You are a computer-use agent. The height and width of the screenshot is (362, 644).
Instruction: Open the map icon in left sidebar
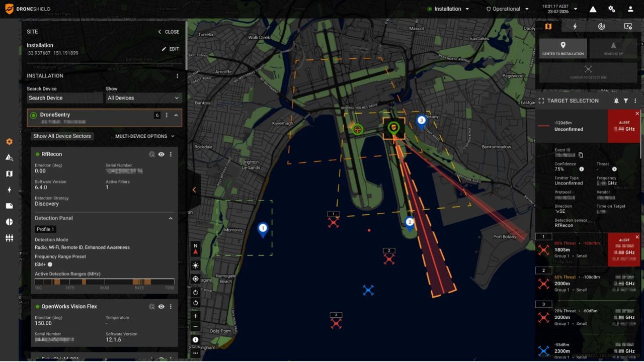click(x=9, y=174)
